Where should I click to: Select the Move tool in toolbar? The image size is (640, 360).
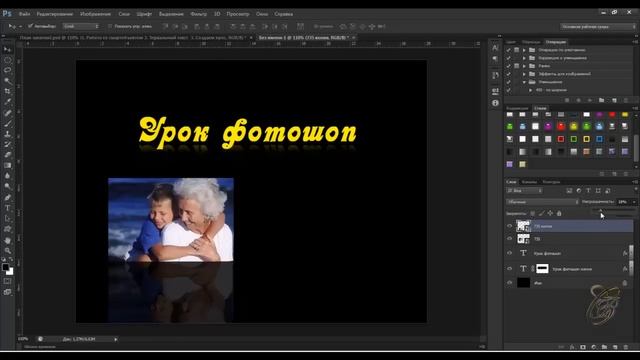pos(7,49)
